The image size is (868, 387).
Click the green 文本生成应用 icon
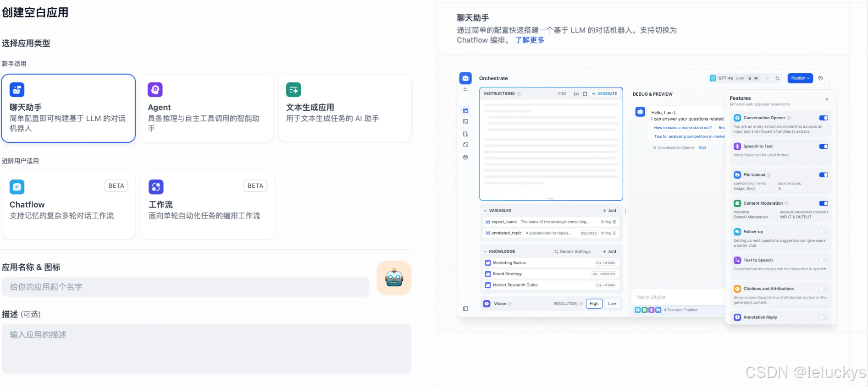tap(293, 90)
